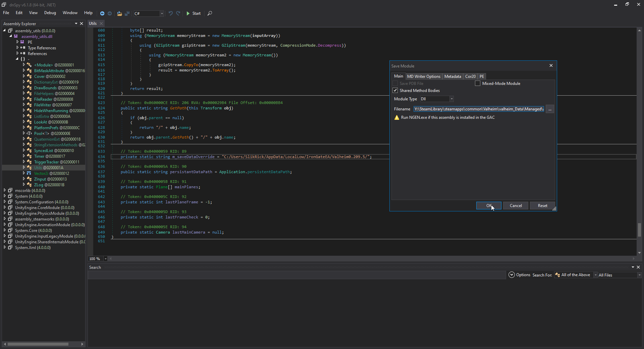Expand the mscorlib assembly node
This screenshot has height=349, width=644.
coord(5,191)
